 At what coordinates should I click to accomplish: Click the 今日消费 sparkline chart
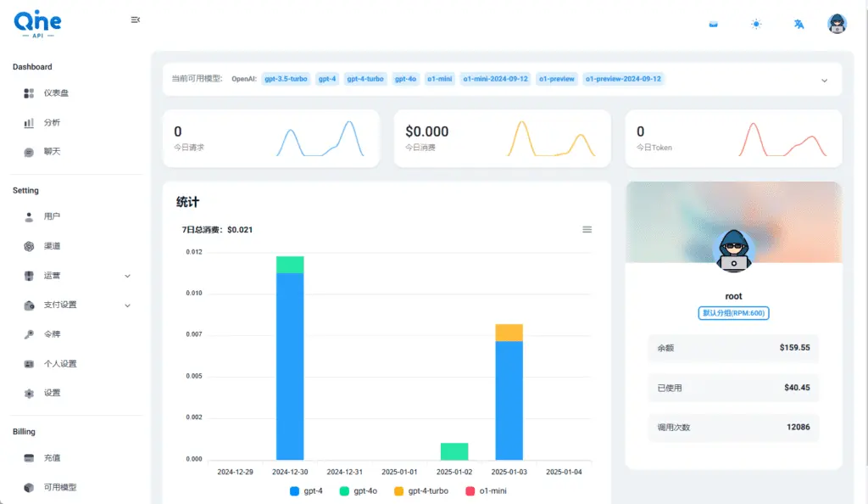pos(551,139)
